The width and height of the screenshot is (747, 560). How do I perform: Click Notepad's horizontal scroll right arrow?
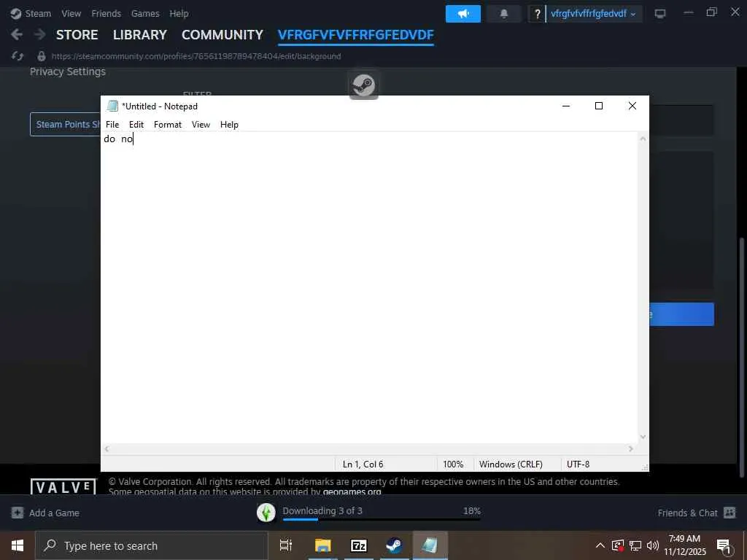click(x=631, y=448)
